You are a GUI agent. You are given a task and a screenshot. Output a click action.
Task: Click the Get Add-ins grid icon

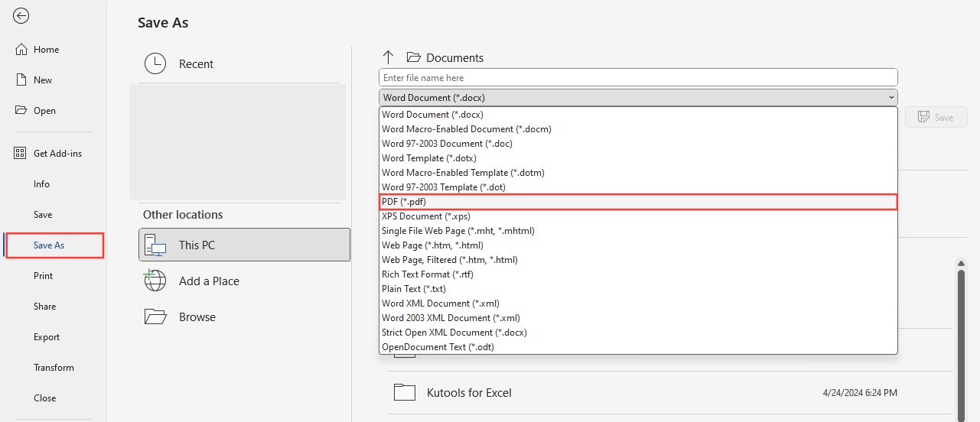pos(21,154)
